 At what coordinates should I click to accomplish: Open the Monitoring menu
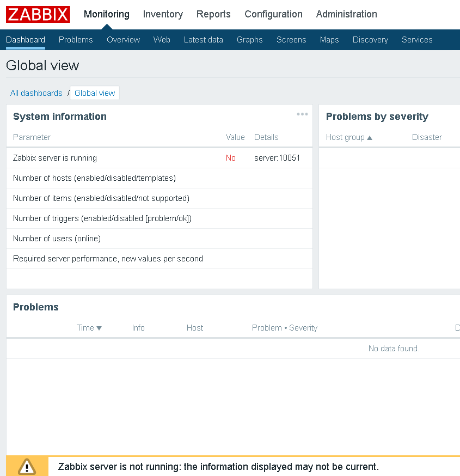(x=106, y=14)
